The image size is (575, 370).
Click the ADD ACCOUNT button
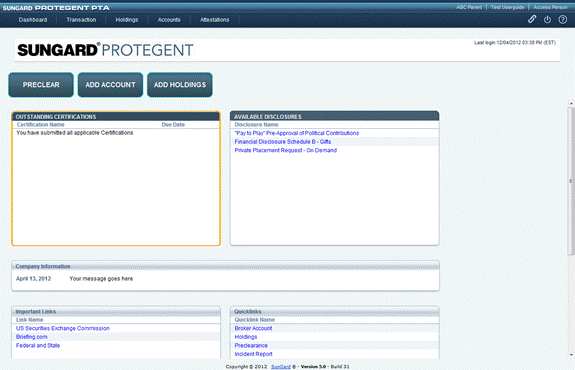pyautogui.click(x=110, y=85)
